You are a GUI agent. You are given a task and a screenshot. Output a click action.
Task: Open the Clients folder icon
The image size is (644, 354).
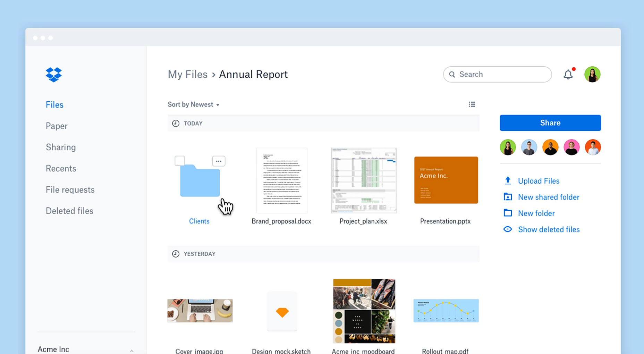coord(200,181)
